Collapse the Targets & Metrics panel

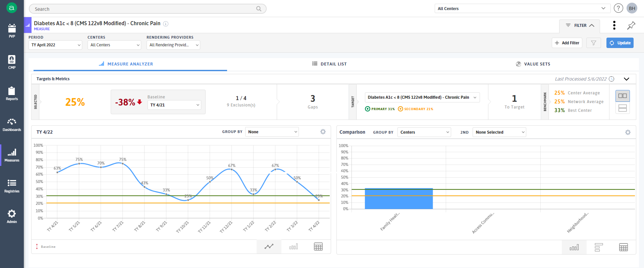626,79
